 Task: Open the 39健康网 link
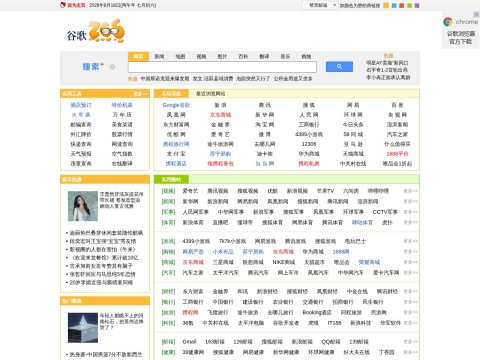(x=193, y=352)
